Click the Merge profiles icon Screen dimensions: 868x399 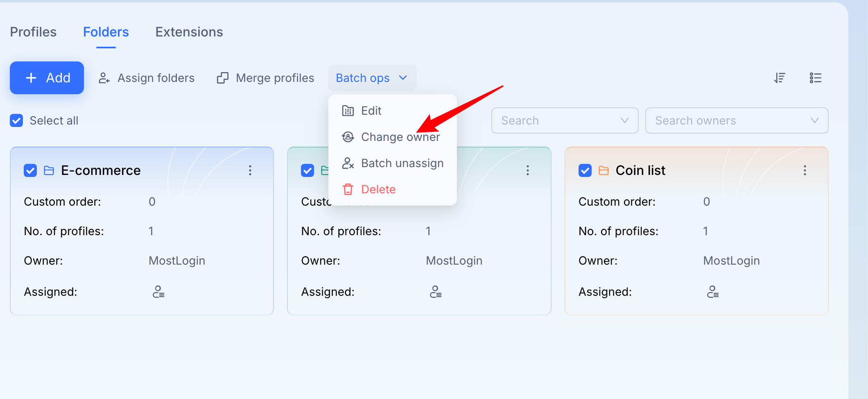coord(223,78)
